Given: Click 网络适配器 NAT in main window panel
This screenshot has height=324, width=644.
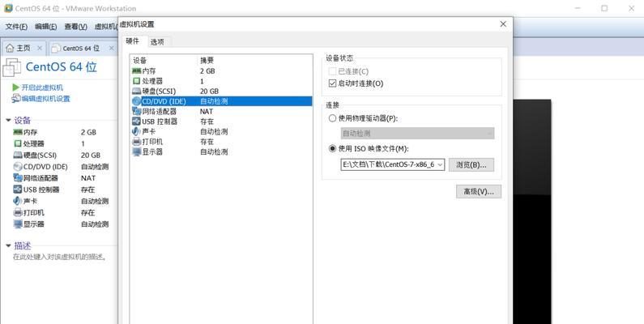Looking at the screenshot, I should coord(61,178).
